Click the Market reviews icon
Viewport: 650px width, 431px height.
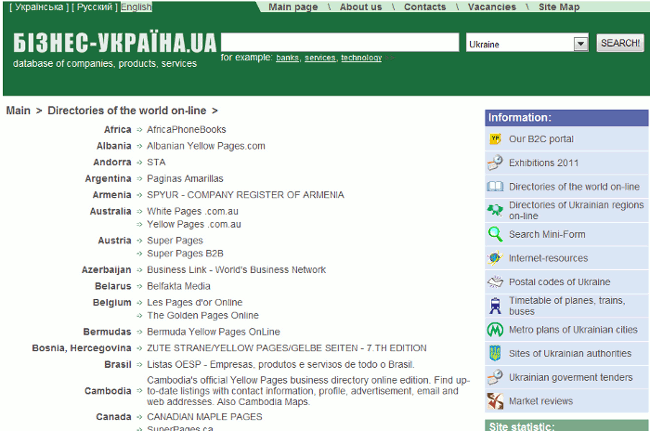pyautogui.click(x=495, y=401)
